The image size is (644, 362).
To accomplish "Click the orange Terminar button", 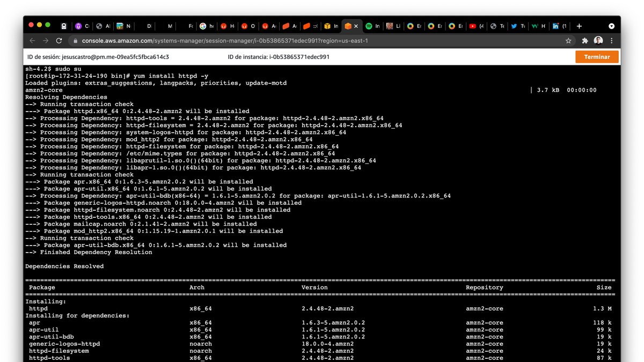I will [x=597, y=56].
